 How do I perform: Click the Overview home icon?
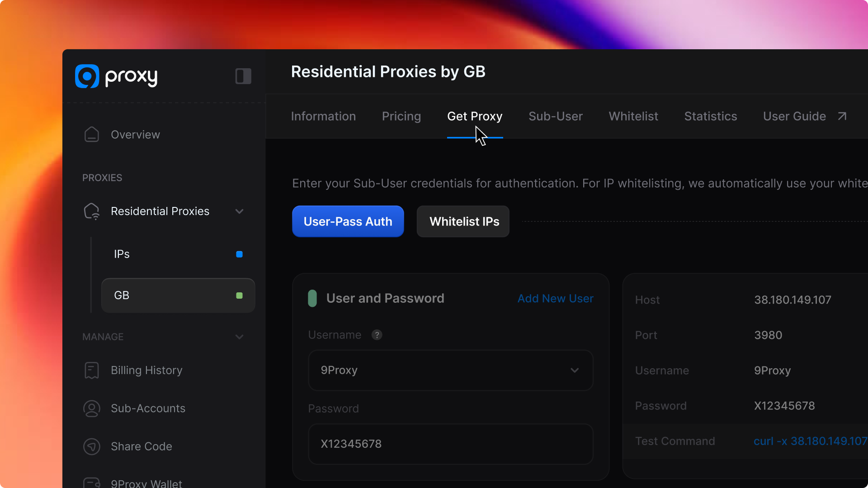point(92,135)
